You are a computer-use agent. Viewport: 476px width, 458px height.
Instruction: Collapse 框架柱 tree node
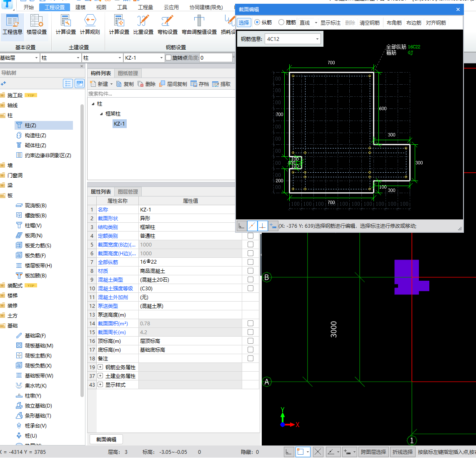click(101, 114)
